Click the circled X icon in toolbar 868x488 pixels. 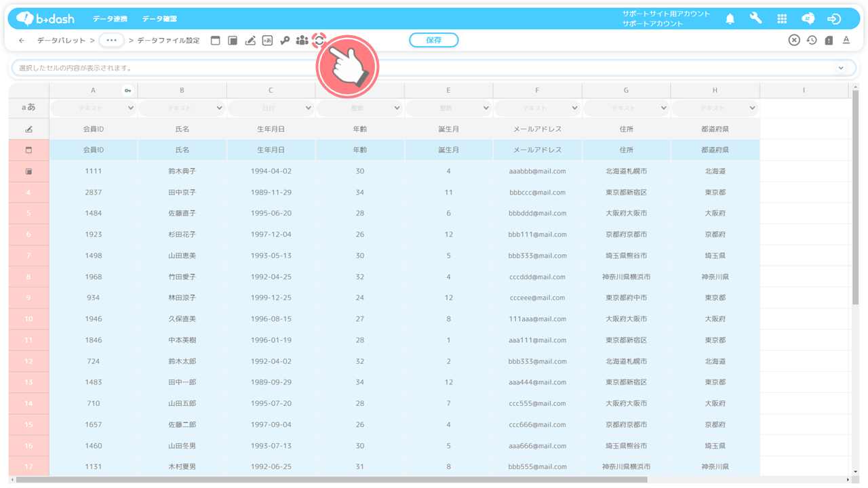(x=794, y=41)
